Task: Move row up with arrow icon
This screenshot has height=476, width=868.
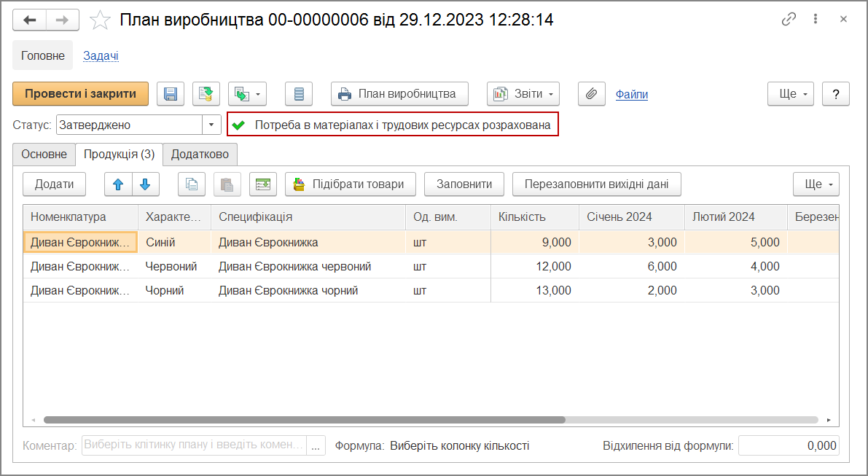Action: [118, 184]
